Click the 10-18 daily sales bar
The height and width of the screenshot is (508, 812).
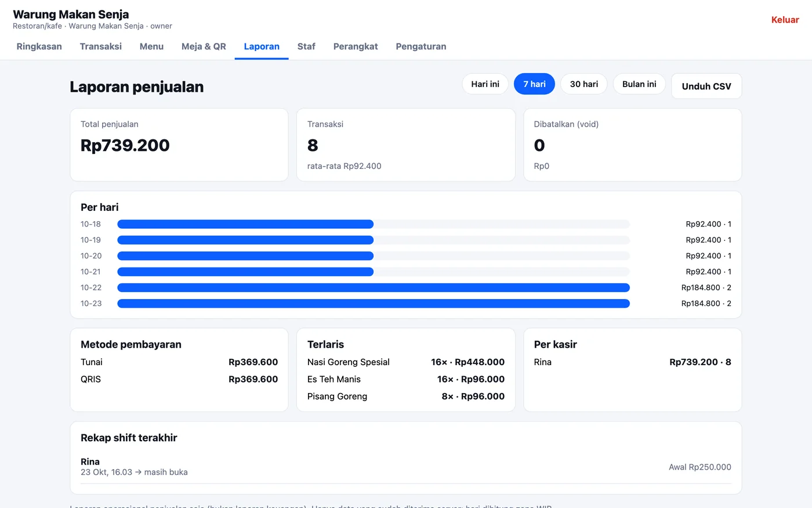(x=245, y=224)
